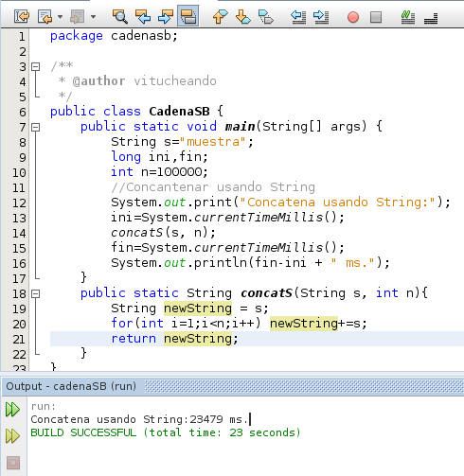Click Previous Bookmark up-arrow icon

[x=220, y=16]
